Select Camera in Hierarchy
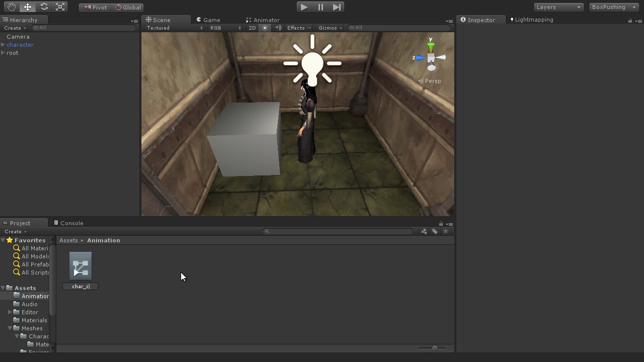This screenshot has width=644, height=362. click(18, 37)
